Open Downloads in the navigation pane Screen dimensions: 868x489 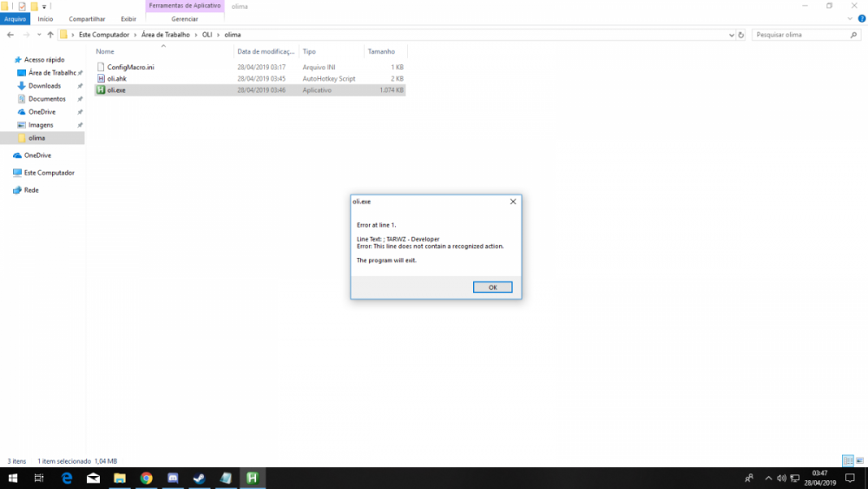[44, 86]
